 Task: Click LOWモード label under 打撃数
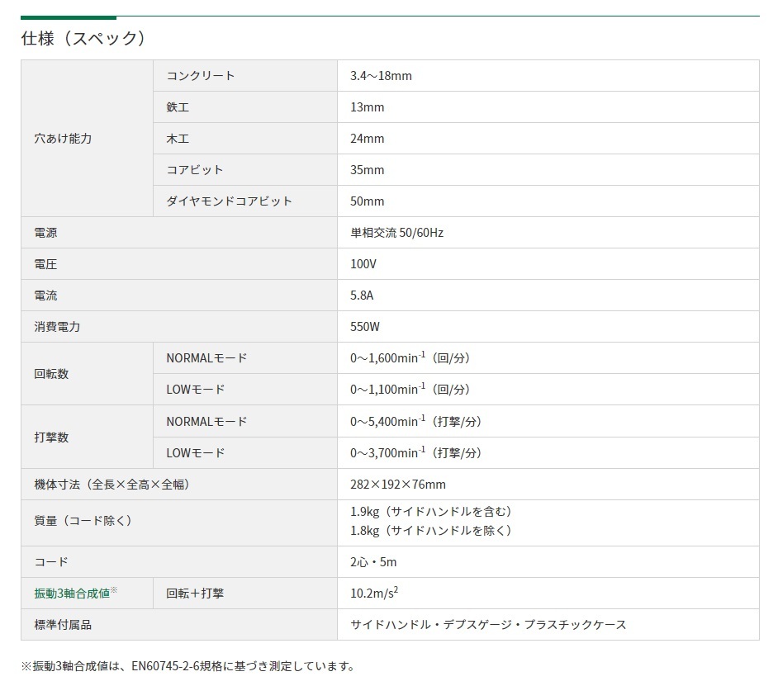(196, 453)
